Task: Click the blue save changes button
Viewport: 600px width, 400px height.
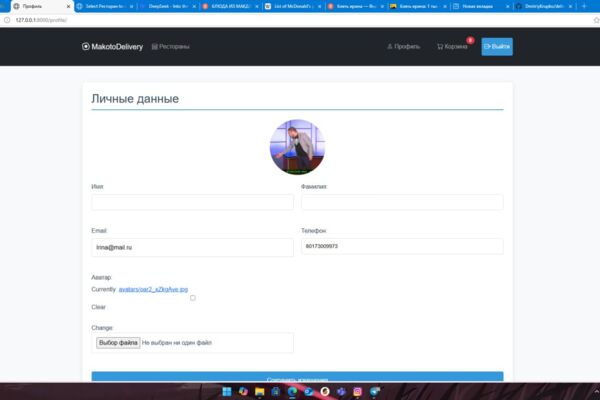Action: pyautogui.click(x=297, y=377)
